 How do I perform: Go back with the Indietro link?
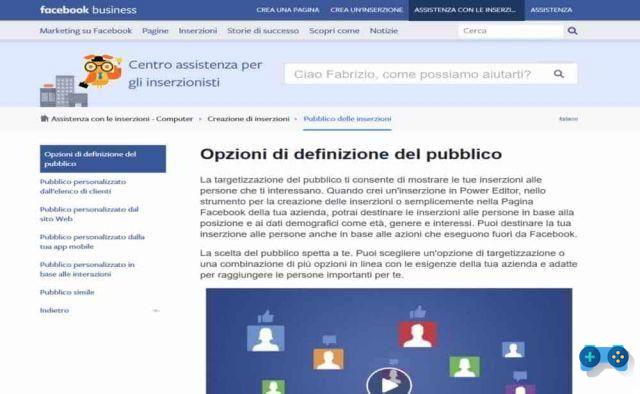coord(54,310)
